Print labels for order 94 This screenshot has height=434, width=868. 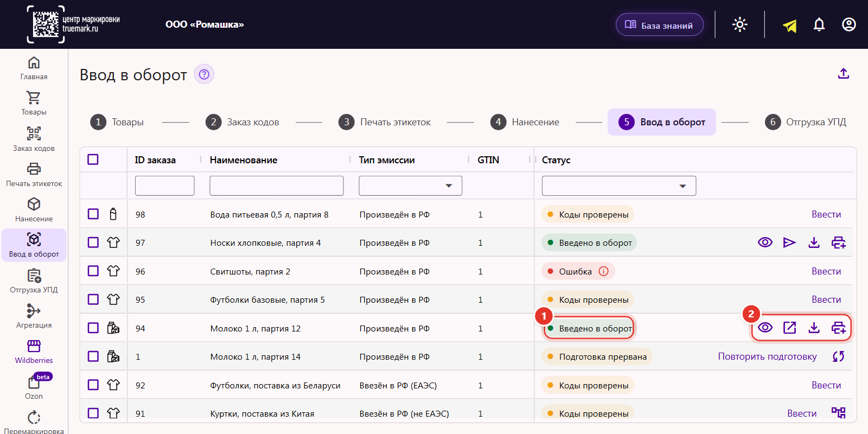(839, 328)
